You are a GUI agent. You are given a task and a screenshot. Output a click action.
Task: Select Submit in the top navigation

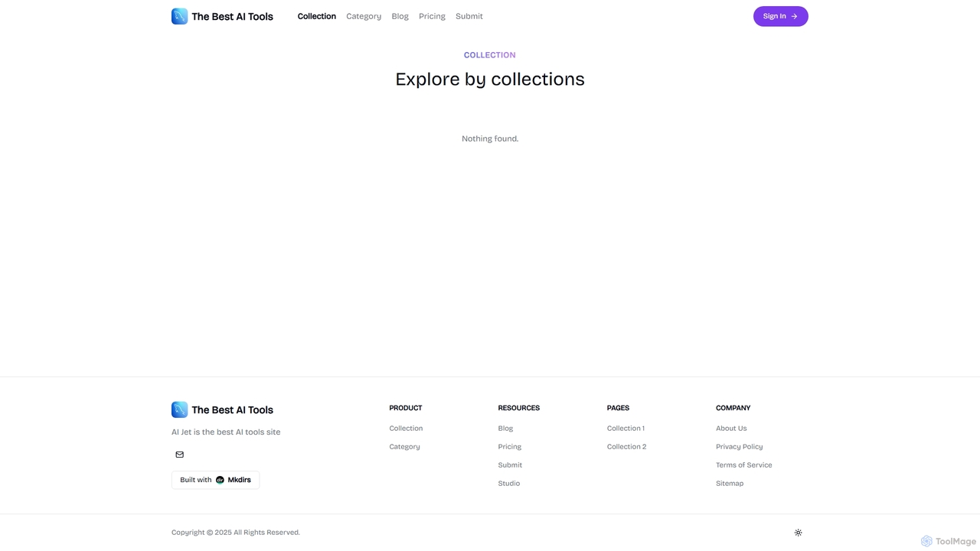[x=469, y=16]
